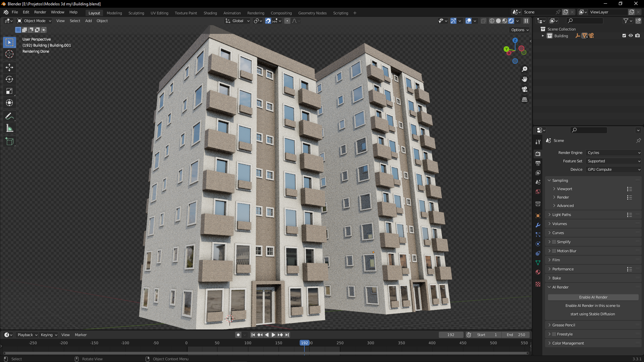The image size is (644, 362).
Task: Jump to timeline end frame
Action: (287, 335)
